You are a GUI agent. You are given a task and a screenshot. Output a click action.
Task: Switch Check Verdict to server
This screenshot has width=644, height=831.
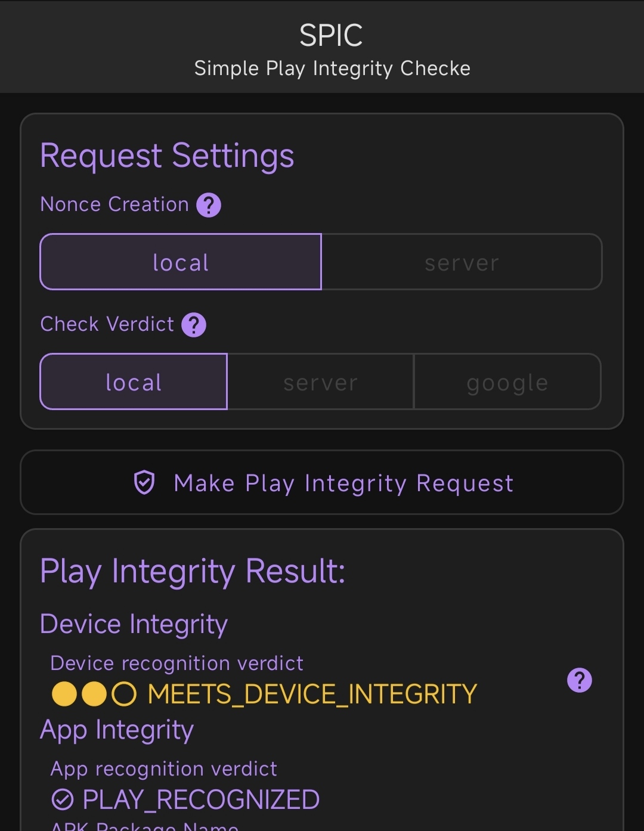(x=320, y=382)
